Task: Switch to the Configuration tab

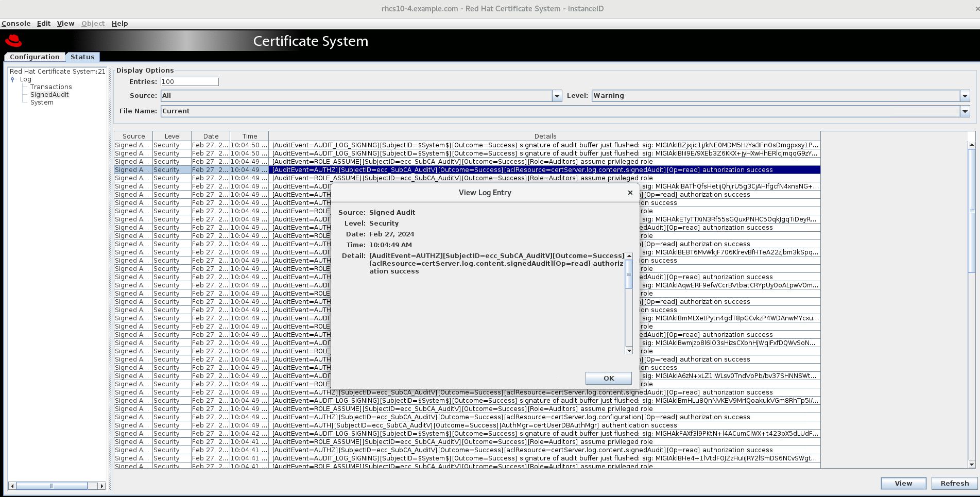Action: tap(35, 57)
